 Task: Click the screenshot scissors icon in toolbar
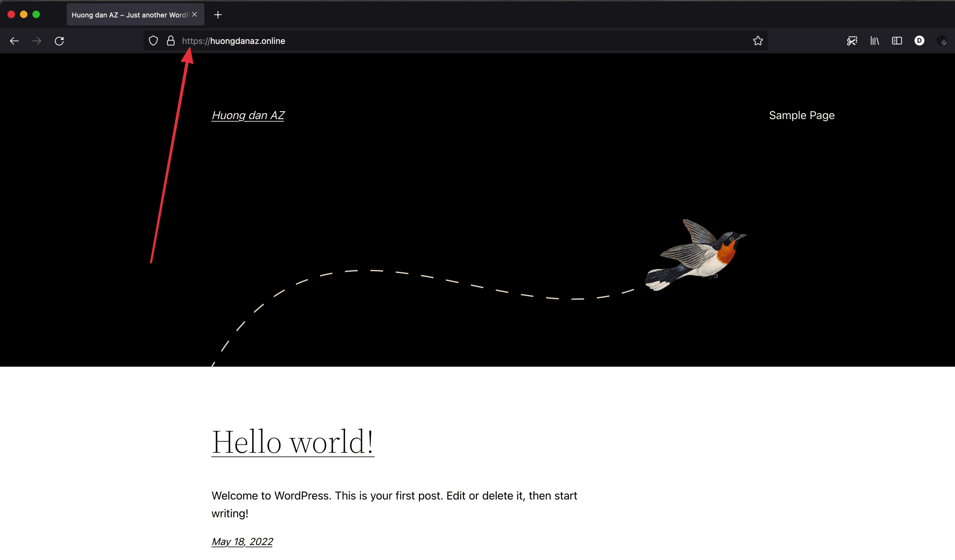[852, 41]
